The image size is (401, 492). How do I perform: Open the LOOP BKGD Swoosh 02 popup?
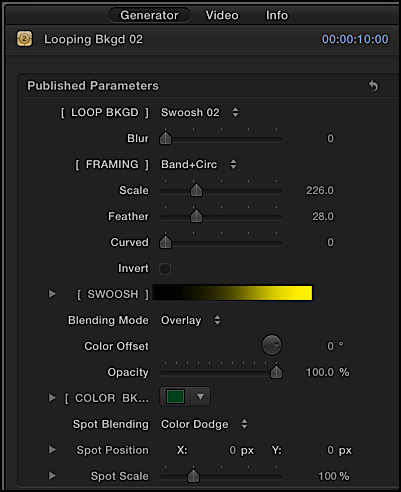pos(200,112)
